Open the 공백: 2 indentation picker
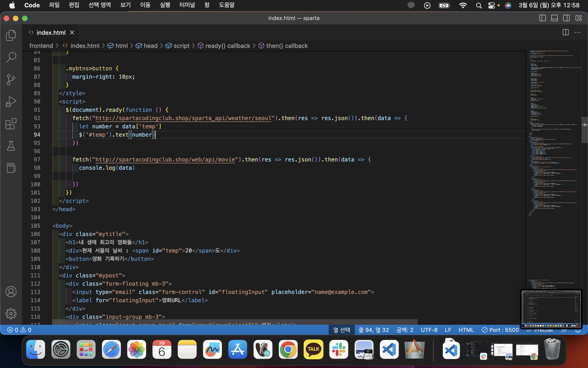This screenshot has width=588, height=368. tap(404, 330)
